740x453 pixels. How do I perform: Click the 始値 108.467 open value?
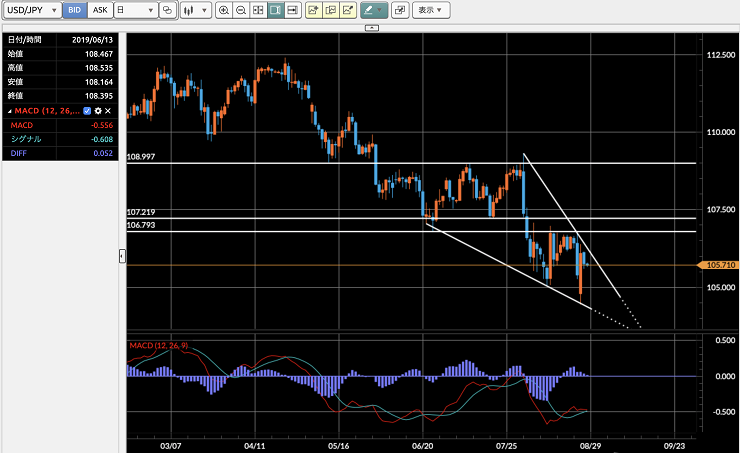tap(99, 54)
